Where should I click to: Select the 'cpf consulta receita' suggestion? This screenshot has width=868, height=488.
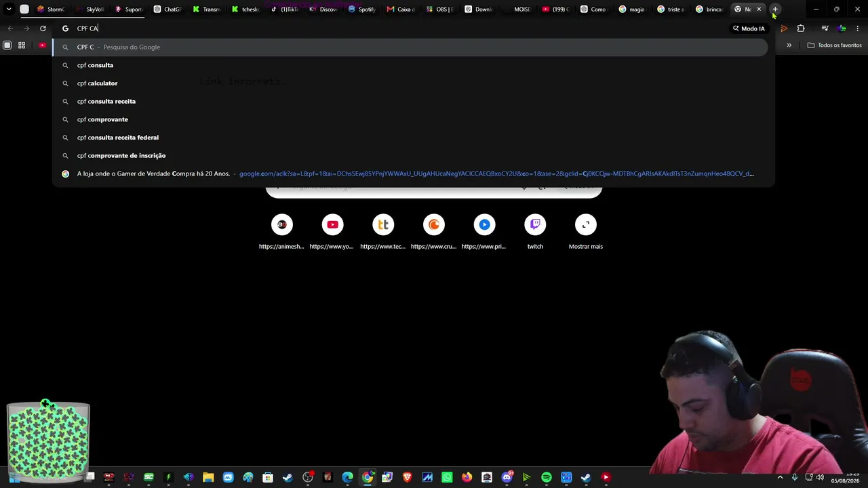[x=410, y=101]
